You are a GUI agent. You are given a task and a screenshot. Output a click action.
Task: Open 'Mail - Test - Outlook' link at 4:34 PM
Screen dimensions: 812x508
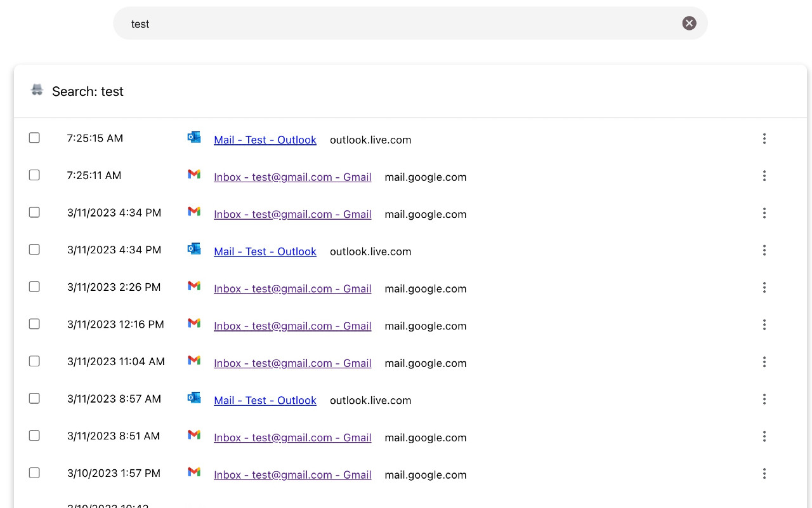(x=265, y=251)
